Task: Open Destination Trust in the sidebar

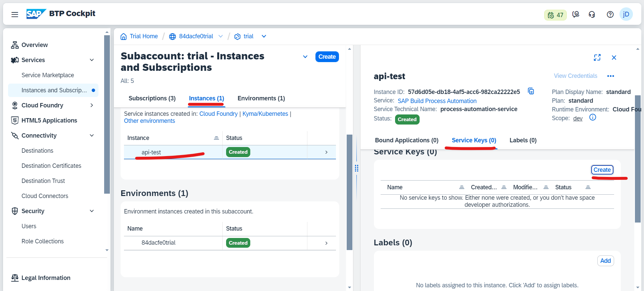Action: tap(43, 181)
